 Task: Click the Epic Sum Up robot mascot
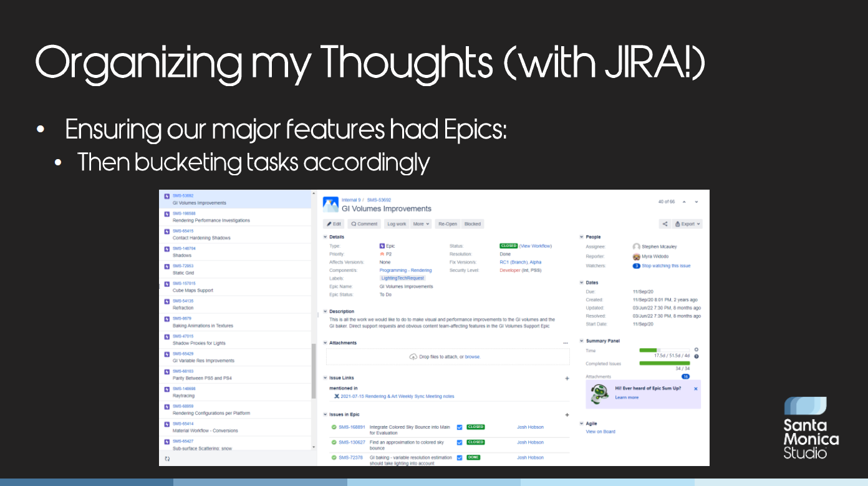pos(599,393)
